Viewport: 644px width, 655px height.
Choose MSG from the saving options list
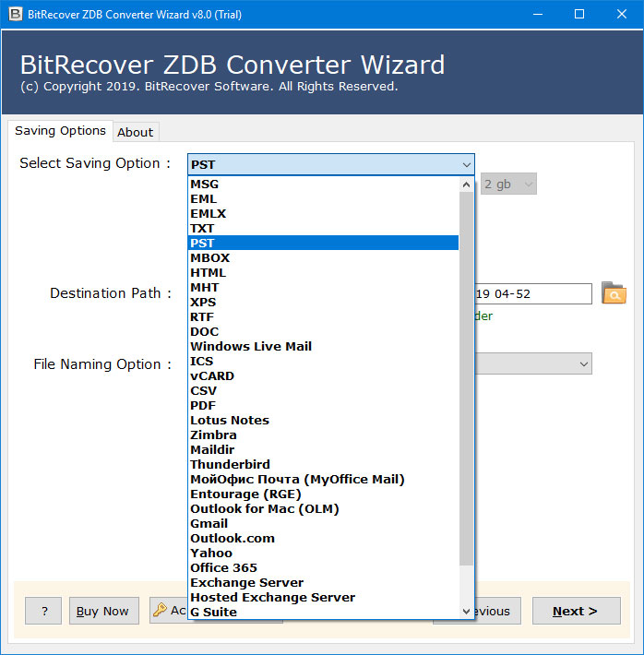[324, 185]
